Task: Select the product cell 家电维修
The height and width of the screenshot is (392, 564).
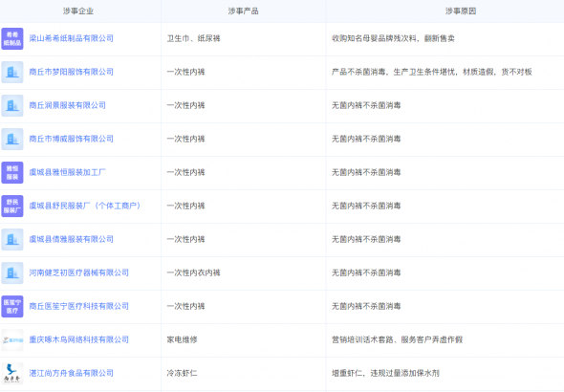Action: click(182, 339)
